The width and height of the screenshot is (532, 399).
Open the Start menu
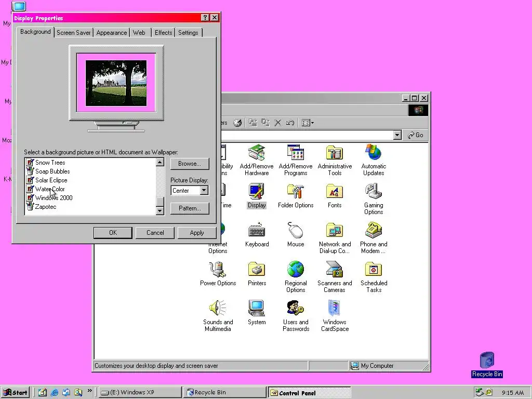[16, 393]
